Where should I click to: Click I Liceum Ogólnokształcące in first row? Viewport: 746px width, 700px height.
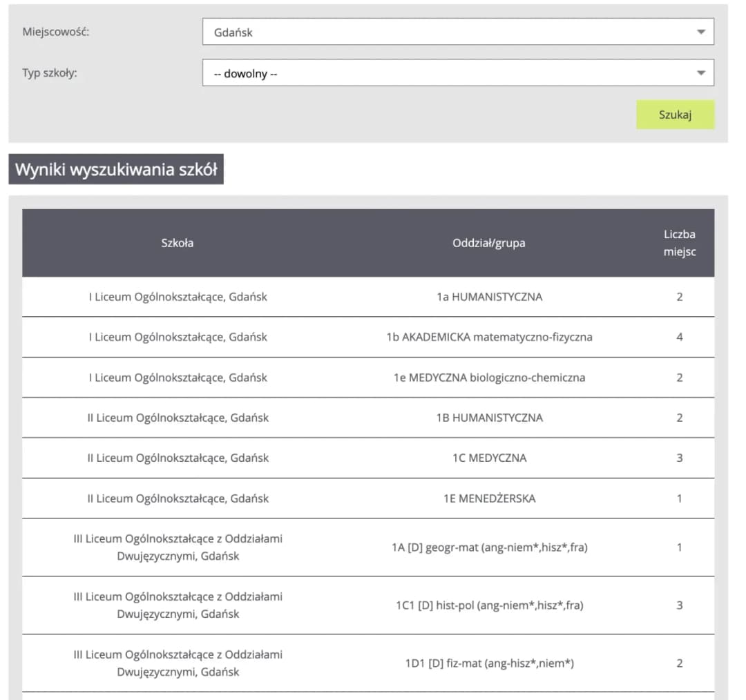tap(178, 297)
